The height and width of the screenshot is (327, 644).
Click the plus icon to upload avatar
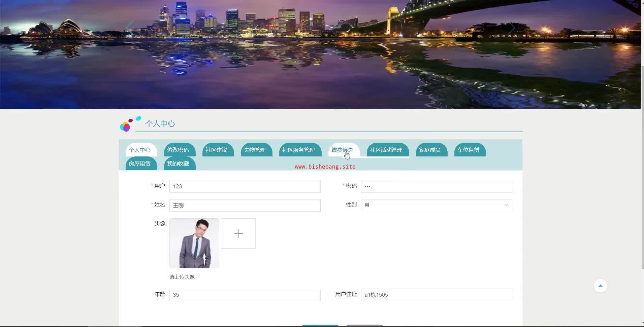click(x=238, y=233)
